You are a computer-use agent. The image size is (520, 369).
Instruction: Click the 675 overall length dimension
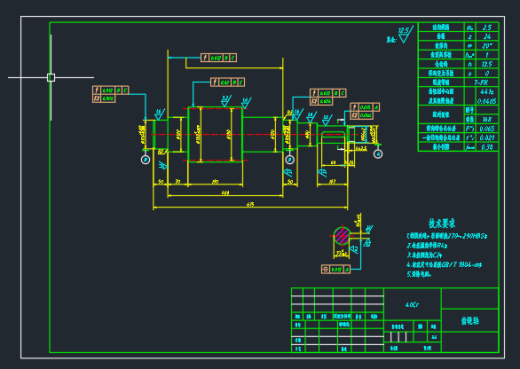(x=250, y=205)
